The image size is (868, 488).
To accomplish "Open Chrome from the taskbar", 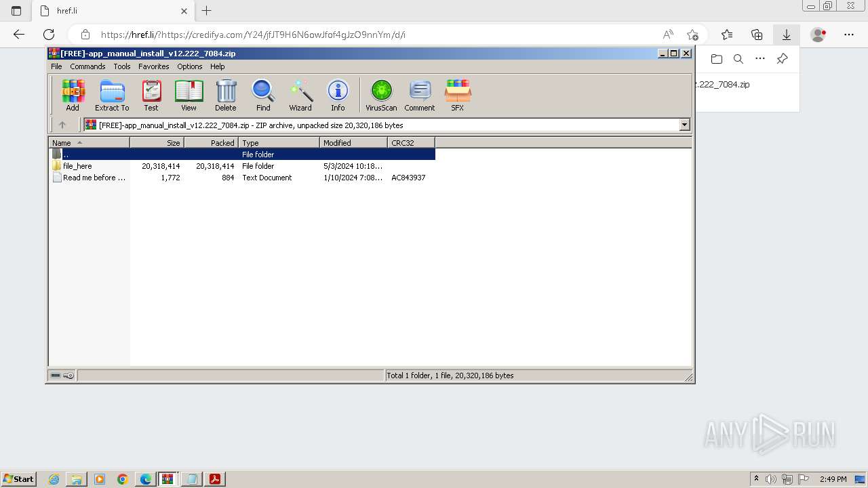I will click(123, 479).
